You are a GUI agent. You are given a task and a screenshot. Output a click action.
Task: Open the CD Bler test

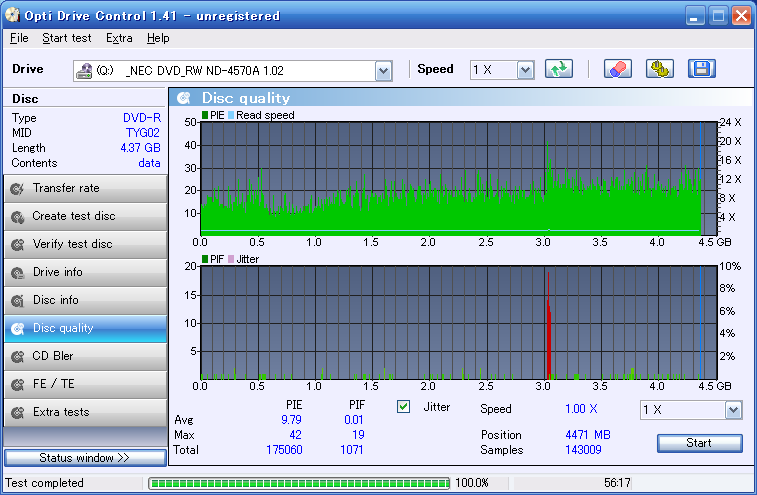(x=85, y=356)
